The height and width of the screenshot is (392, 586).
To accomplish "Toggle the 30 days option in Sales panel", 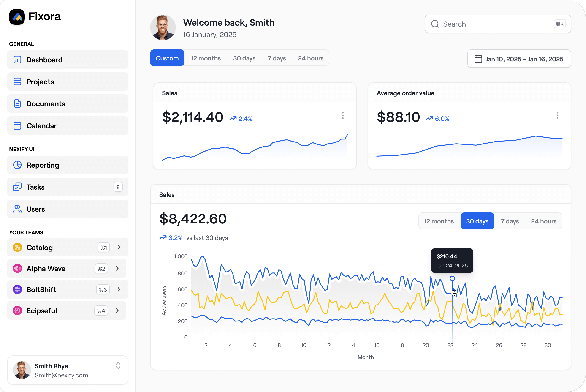I will [477, 221].
